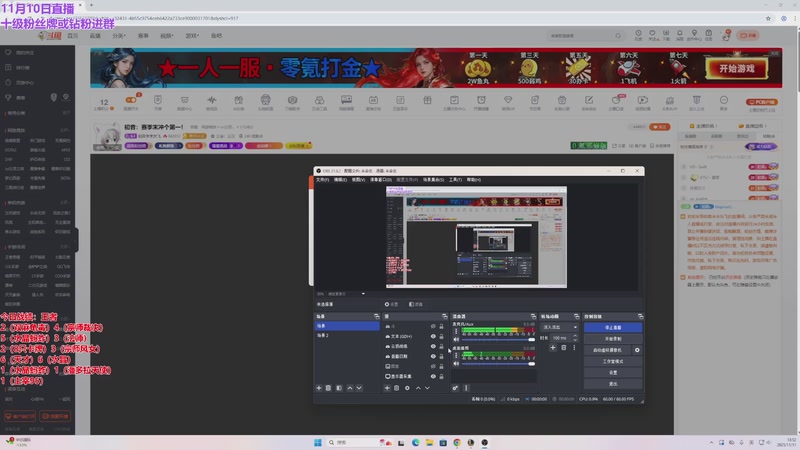
Task: Click the 停止直播 button in OBS
Action: point(613,328)
